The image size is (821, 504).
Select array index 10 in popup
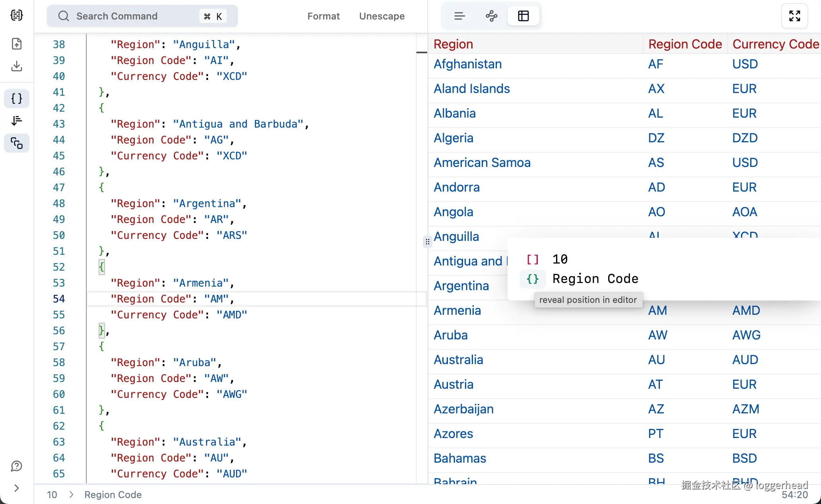(x=560, y=259)
